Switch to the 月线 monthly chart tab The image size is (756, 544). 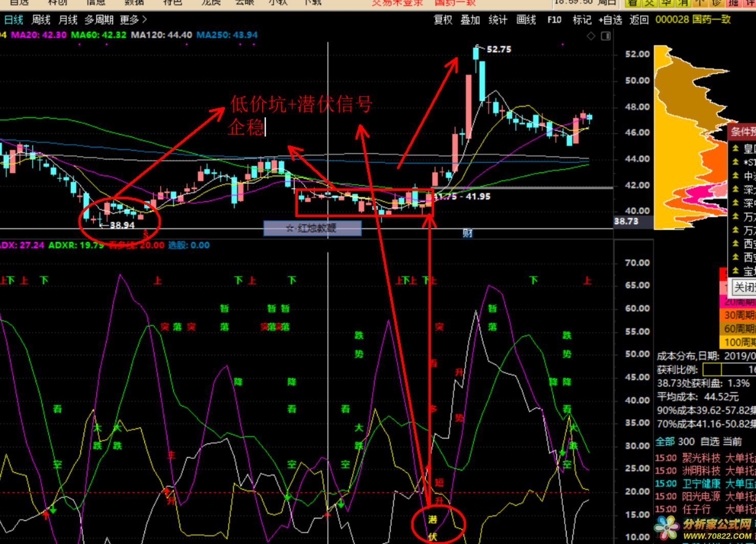(68, 20)
